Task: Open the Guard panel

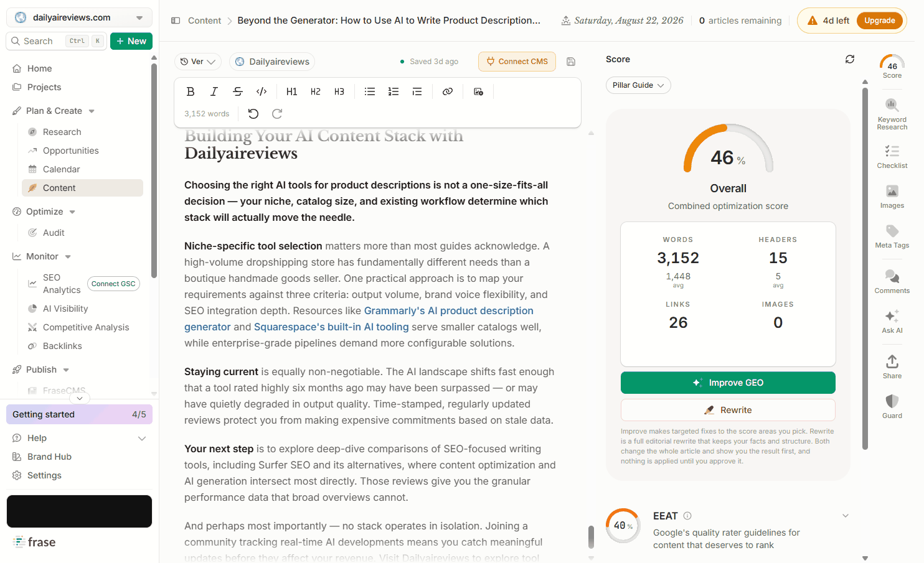Action: coord(892,406)
